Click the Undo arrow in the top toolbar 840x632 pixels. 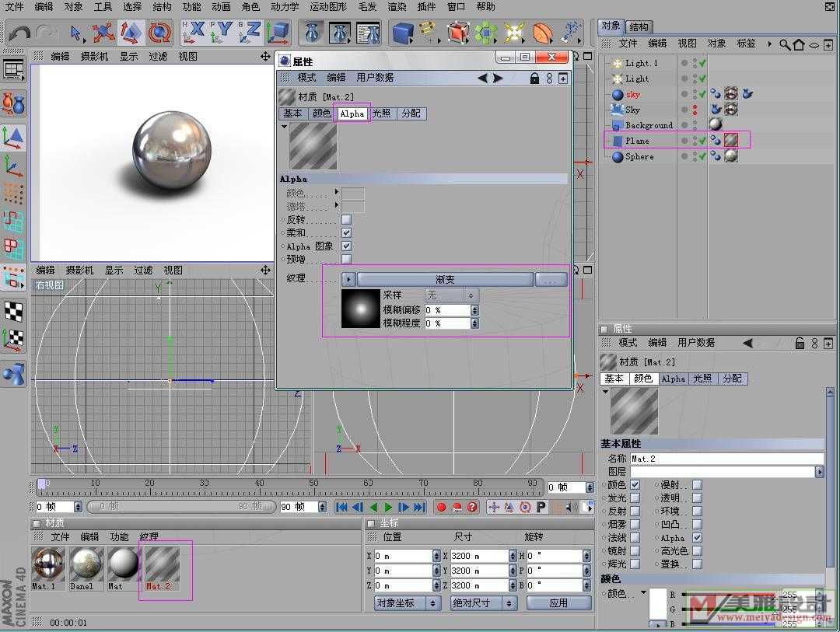[20, 33]
